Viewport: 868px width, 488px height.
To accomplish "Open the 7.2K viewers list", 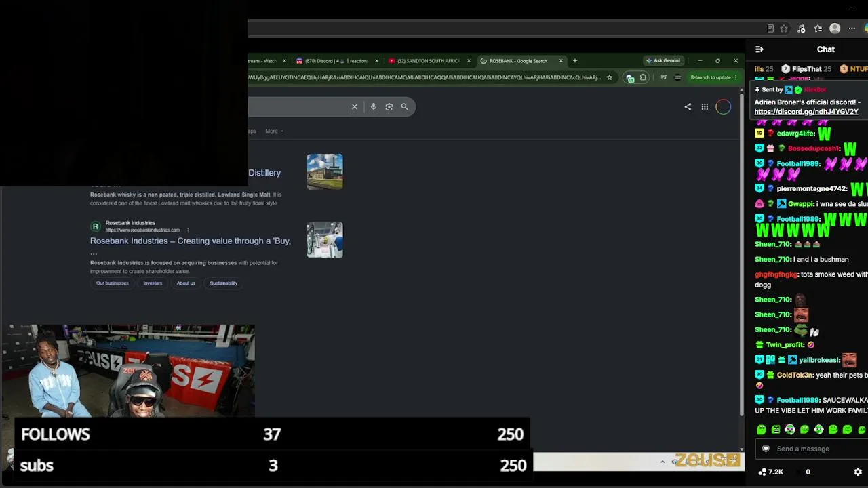I will tap(771, 472).
